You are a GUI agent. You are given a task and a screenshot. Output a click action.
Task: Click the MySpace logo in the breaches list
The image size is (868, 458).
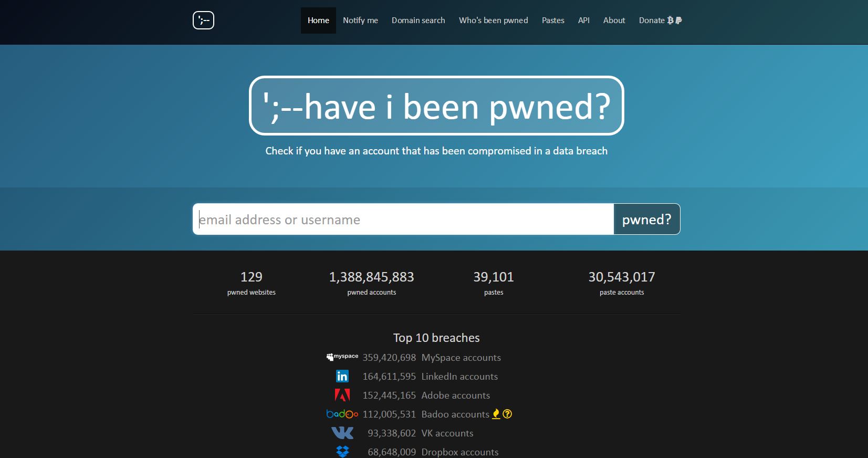342,357
